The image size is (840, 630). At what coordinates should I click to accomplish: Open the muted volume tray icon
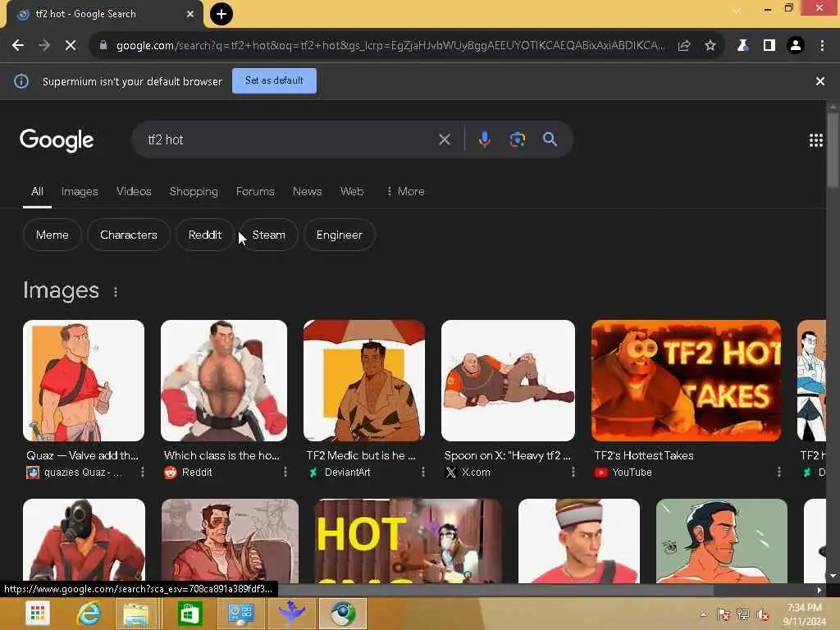click(762, 614)
